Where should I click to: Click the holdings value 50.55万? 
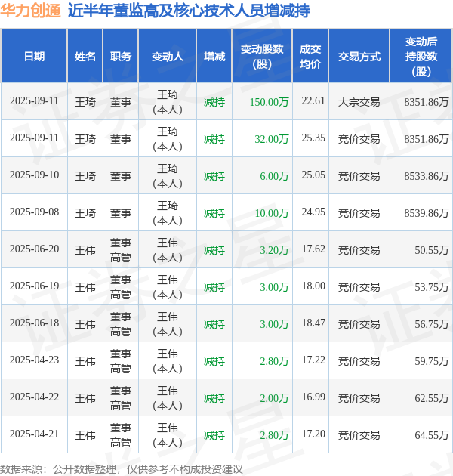click(431, 250)
